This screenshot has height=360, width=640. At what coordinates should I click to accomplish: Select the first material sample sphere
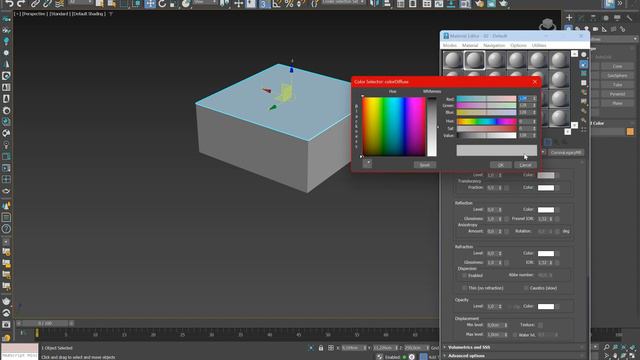click(x=453, y=60)
